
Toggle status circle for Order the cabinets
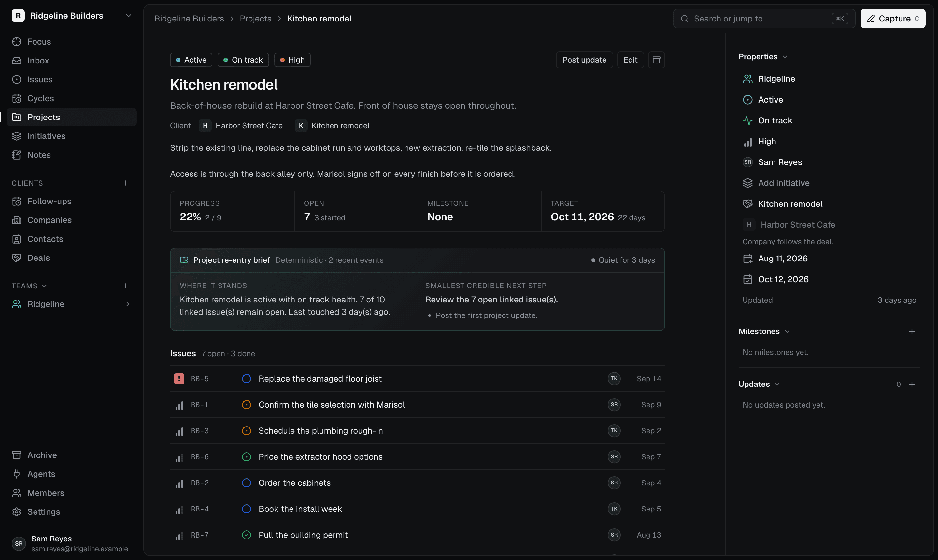[x=247, y=483]
